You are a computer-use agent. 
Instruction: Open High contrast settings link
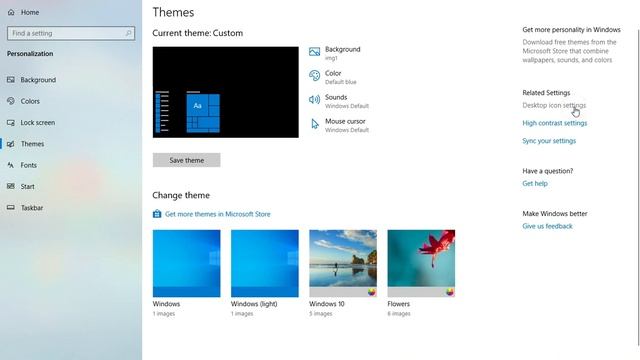click(x=554, y=123)
